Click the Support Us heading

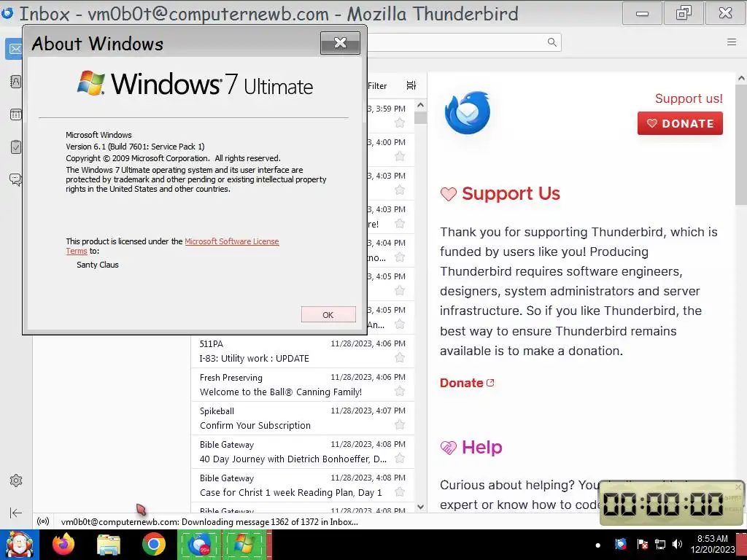[511, 193]
